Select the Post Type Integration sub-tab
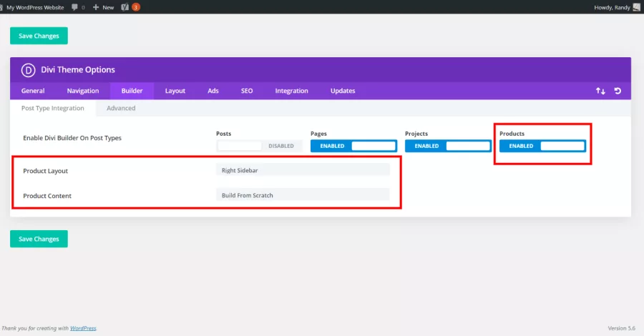The height and width of the screenshot is (336, 644). coord(52,108)
